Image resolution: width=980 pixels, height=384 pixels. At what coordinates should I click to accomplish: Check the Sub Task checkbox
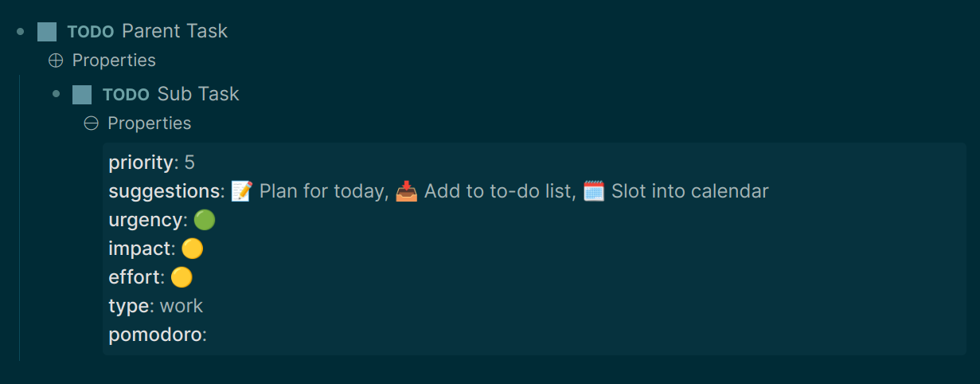point(82,95)
